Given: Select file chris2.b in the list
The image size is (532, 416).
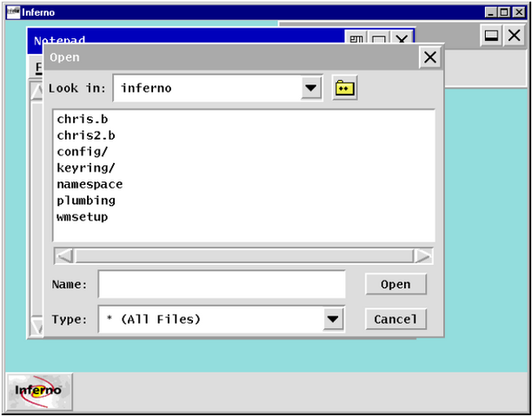Looking at the screenshot, I should click(86, 135).
